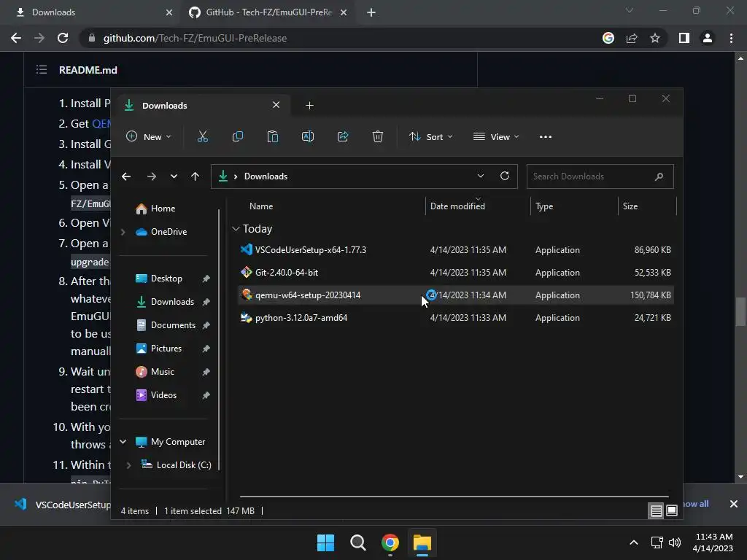Show hidden system tray icons chevron

634,542
